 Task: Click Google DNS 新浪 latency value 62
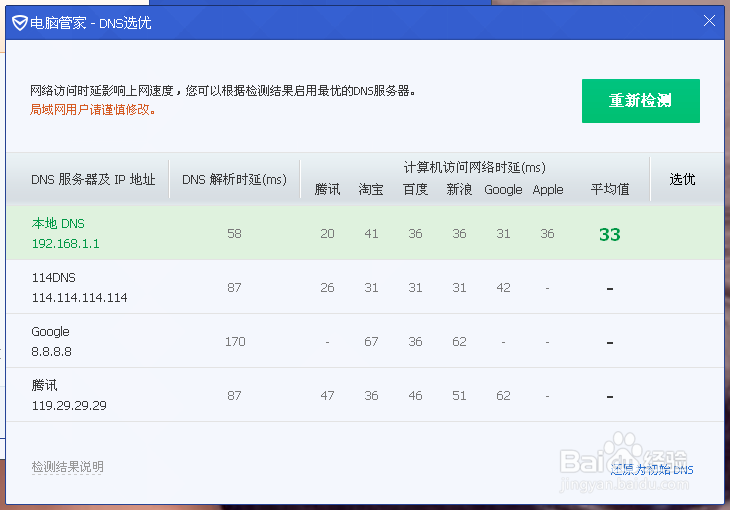click(x=459, y=342)
